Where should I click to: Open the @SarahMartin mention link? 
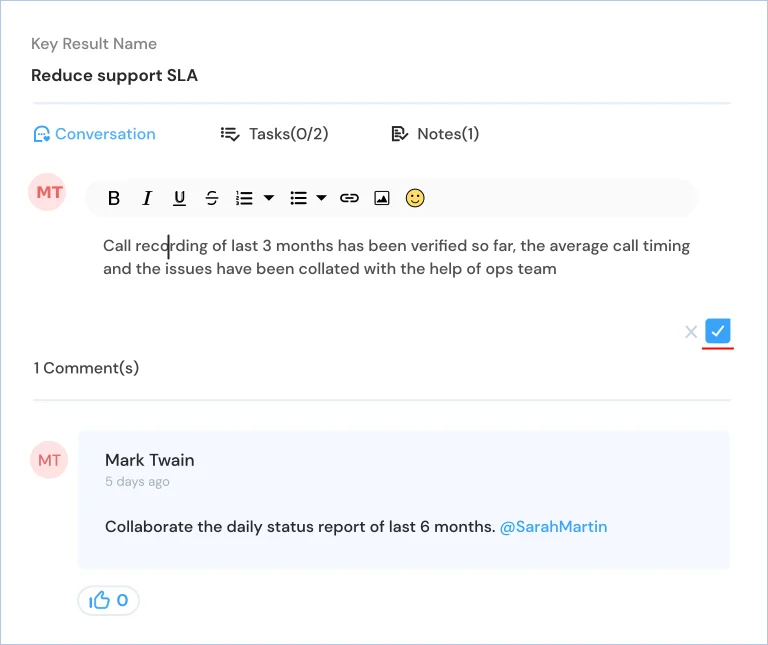(x=553, y=527)
